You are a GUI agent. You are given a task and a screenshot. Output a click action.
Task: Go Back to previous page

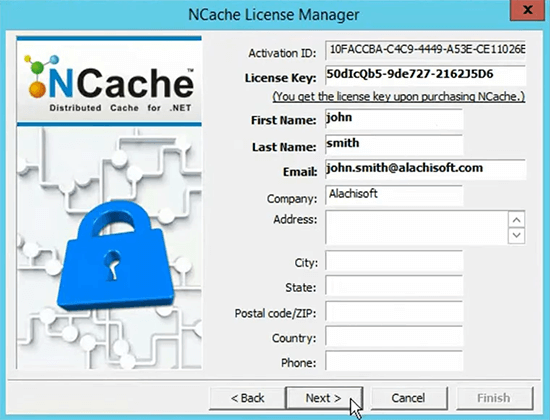(x=247, y=398)
